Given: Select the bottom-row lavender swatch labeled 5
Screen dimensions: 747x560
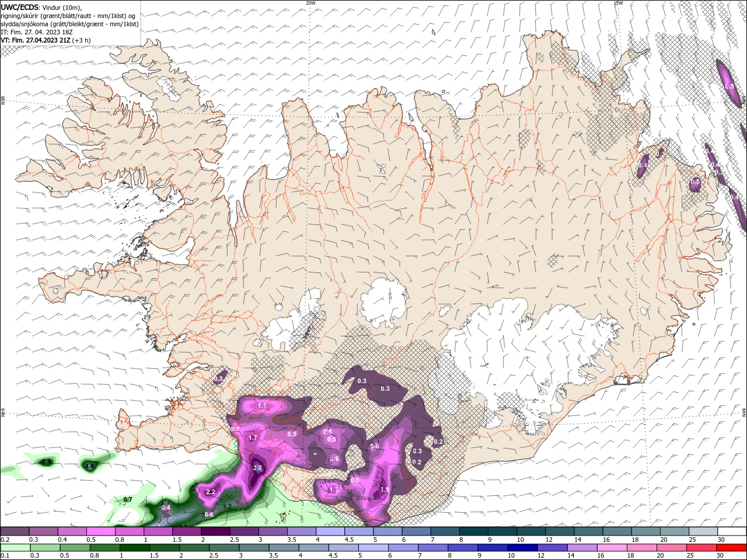Looking at the screenshot, I should coord(373,547).
